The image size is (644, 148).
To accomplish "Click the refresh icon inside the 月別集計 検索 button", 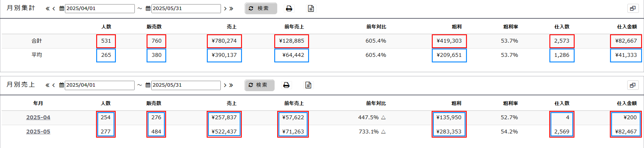I will point(251,8).
